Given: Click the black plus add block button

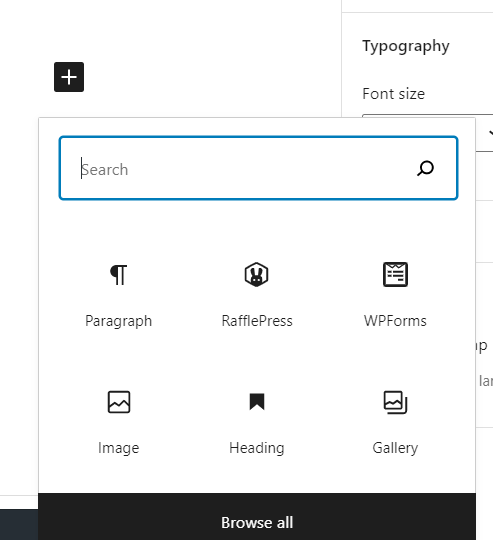Looking at the screenshot, I should pyautogui.click(x=69, y=77).
